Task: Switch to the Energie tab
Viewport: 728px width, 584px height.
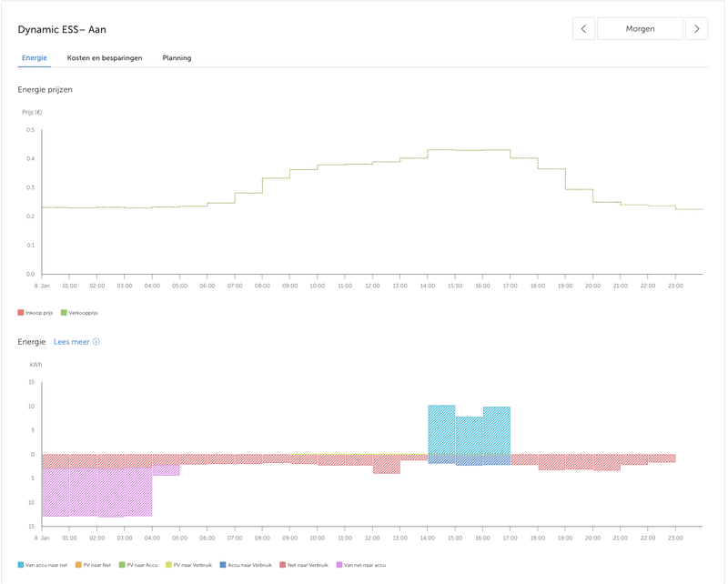Action: [35, 58]
